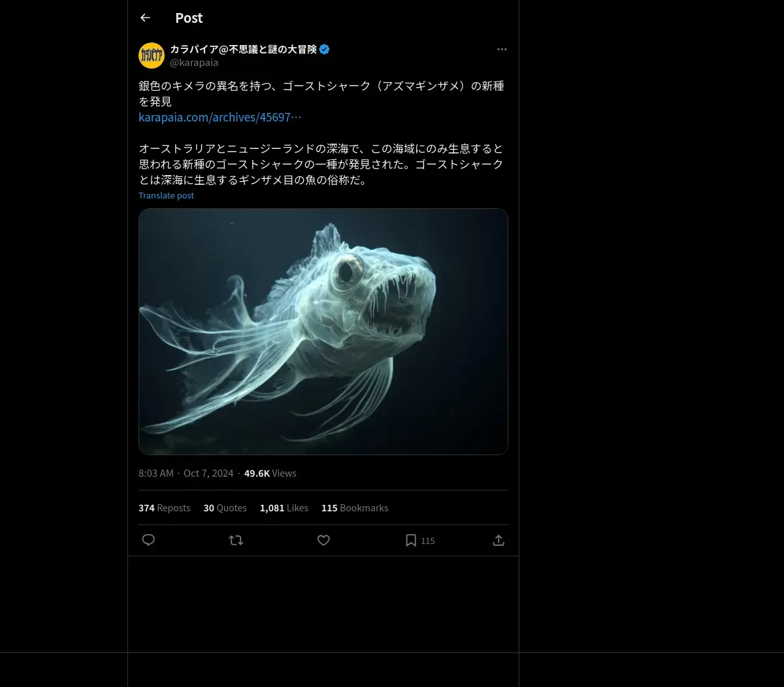The width and height of the screenshot is (784, 687).
Task: Open the ghost shark image
Action: pyautogui.click(x=323, y=332)
